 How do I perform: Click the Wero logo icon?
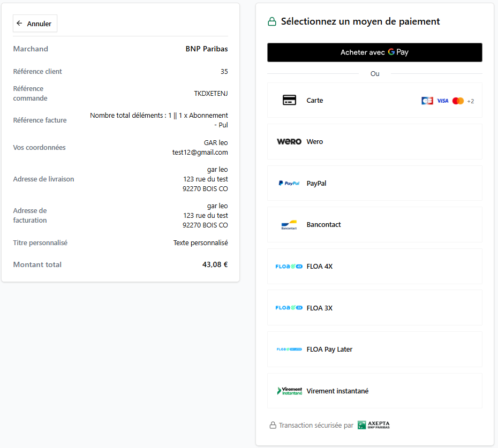click(289, 142)
